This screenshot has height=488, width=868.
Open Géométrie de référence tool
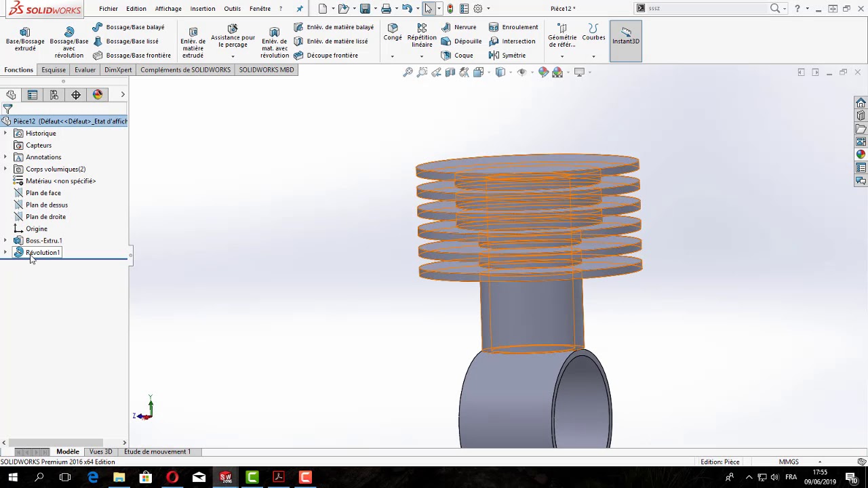(x=562, y=37)
